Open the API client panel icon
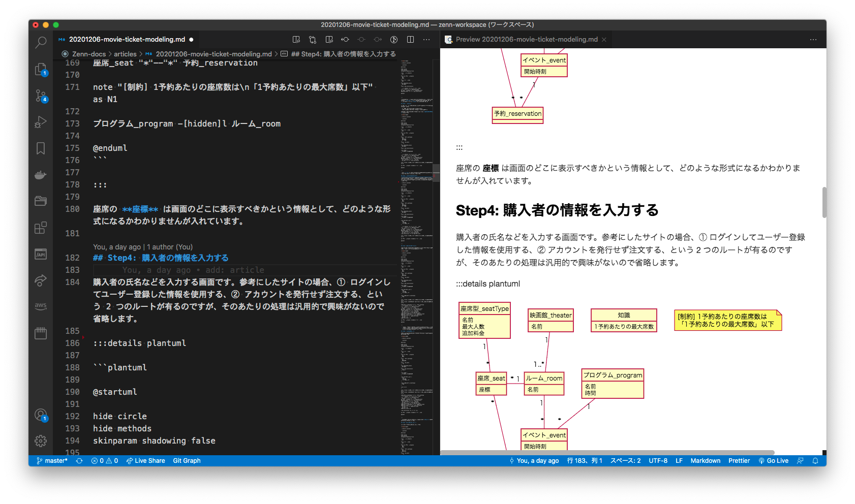Viewport: 855px width, 504px height. (x=41, y=254)
